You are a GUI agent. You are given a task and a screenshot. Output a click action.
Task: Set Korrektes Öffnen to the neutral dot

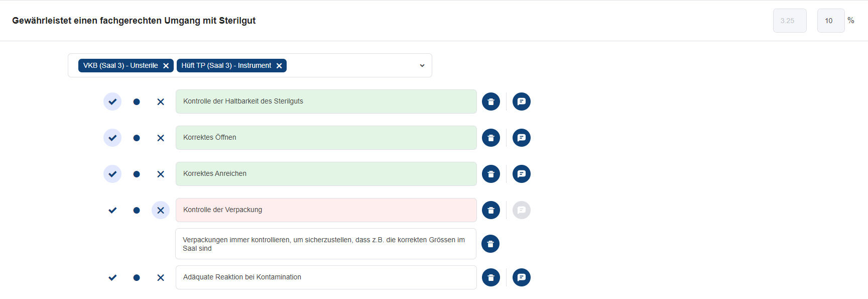coord(137,138)
